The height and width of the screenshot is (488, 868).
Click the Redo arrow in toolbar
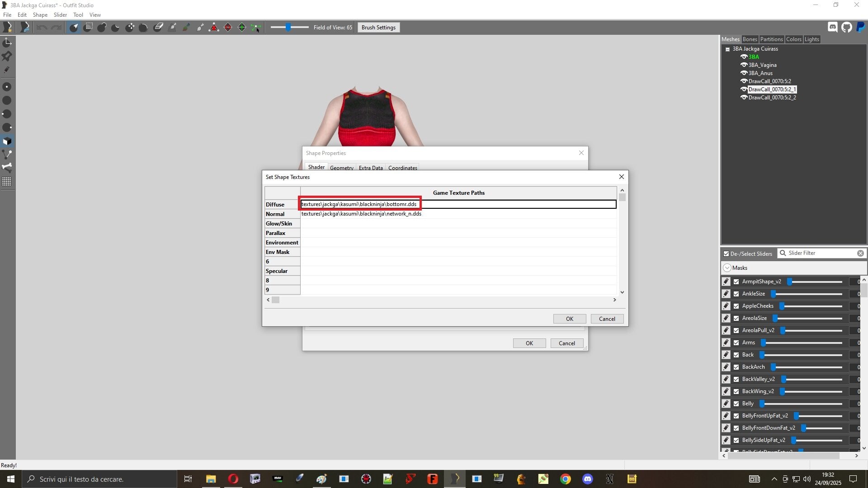[x=56, y=28]
